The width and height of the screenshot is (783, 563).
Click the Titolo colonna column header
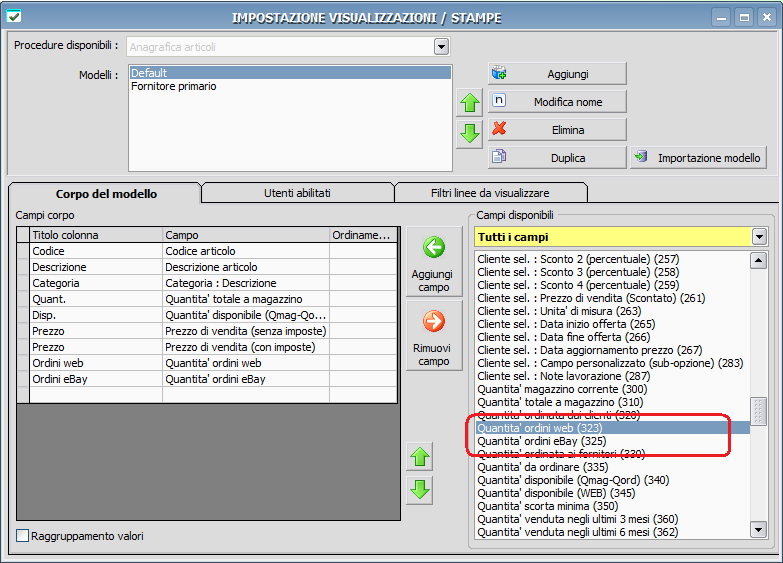tap(96, 235)
